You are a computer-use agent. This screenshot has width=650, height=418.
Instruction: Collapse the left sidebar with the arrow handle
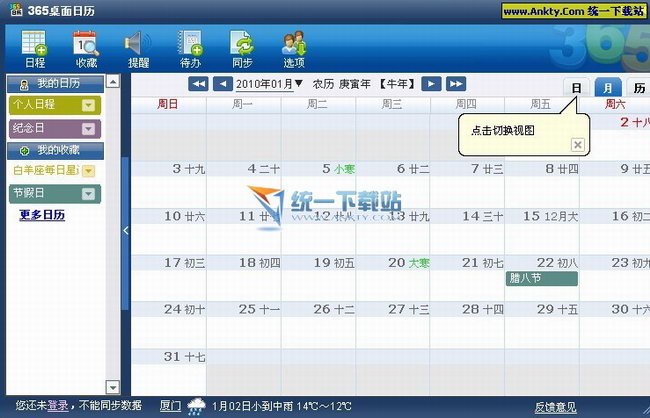pyautogui.click(x=125, y=231)
